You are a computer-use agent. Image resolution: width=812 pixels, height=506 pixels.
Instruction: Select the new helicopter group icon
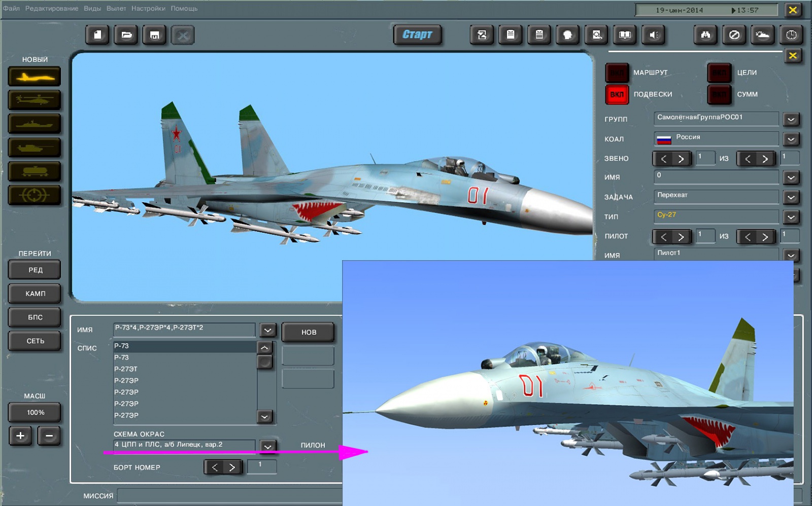(x=35, y=100)
